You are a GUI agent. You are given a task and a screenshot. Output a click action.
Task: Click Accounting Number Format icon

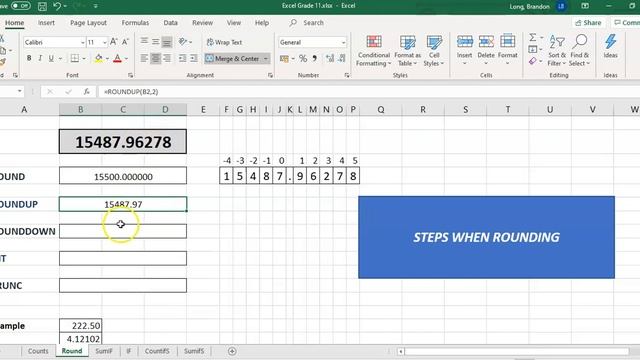pyautogui.click(x=284, y=59)
